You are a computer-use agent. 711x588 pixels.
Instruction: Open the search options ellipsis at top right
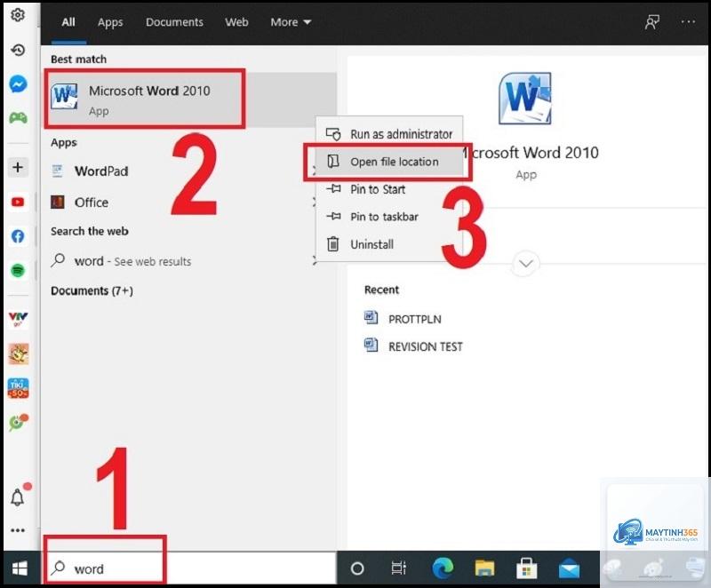(688, 21)
